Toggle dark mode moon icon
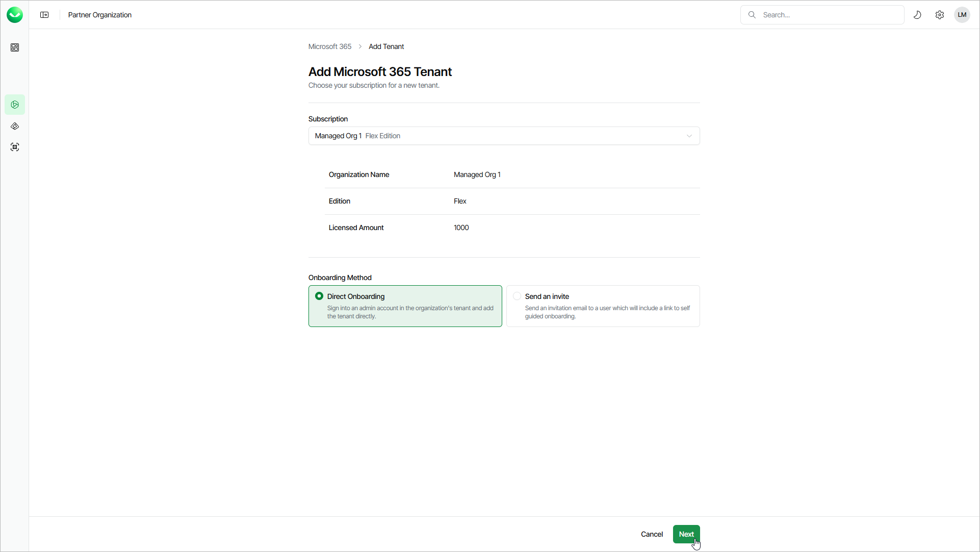Screen dimensions: 980x552 click(917, 15)
